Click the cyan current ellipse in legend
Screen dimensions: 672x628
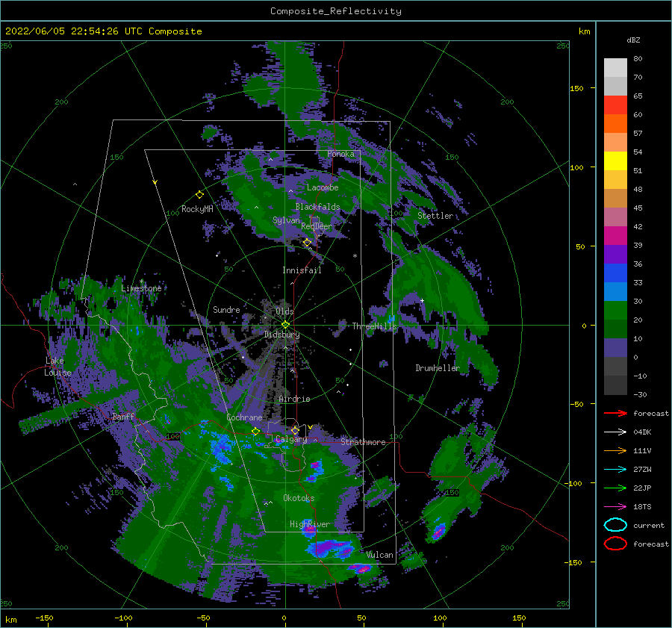[x=615, y=525]
